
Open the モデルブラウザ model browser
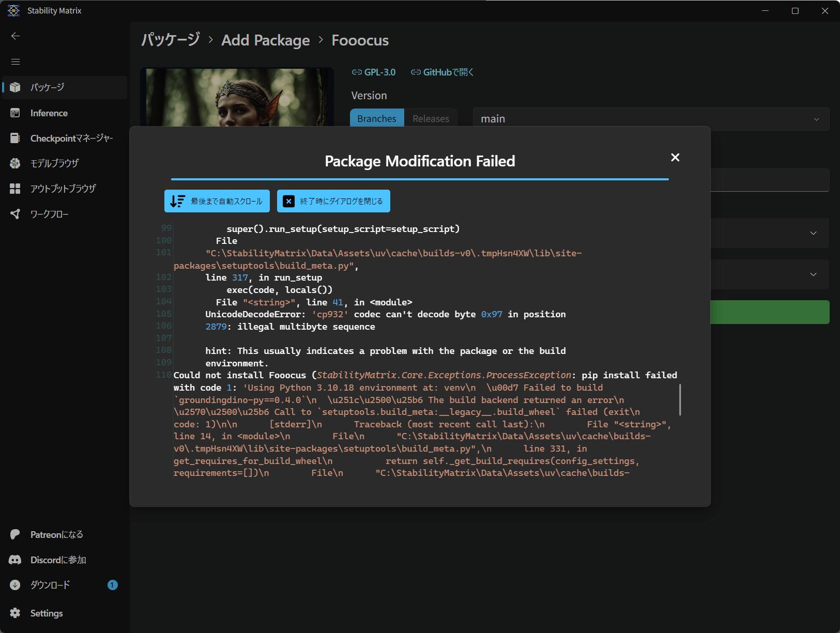pyautogui.click(x=54, y=163)
